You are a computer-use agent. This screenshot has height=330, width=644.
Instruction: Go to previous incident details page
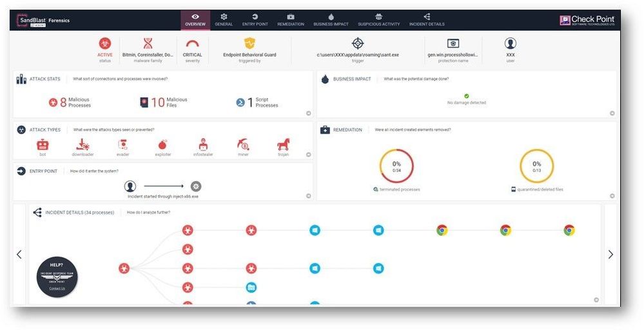coord(19,255)
